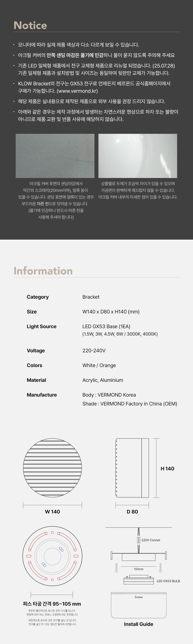Click the W140 x D80 x H140 size value
The height and width of the screenshot is (644, 193).
click(111, 312)
